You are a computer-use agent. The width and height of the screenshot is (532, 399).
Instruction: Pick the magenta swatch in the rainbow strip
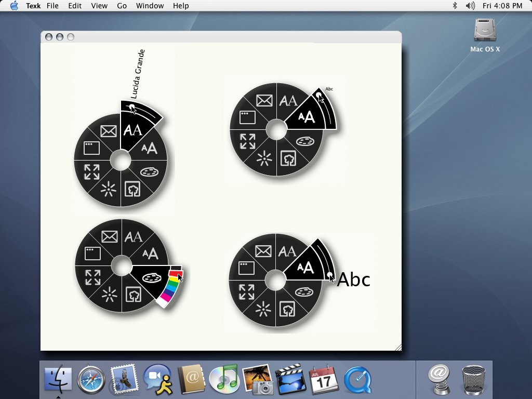(x=166, y=297)
